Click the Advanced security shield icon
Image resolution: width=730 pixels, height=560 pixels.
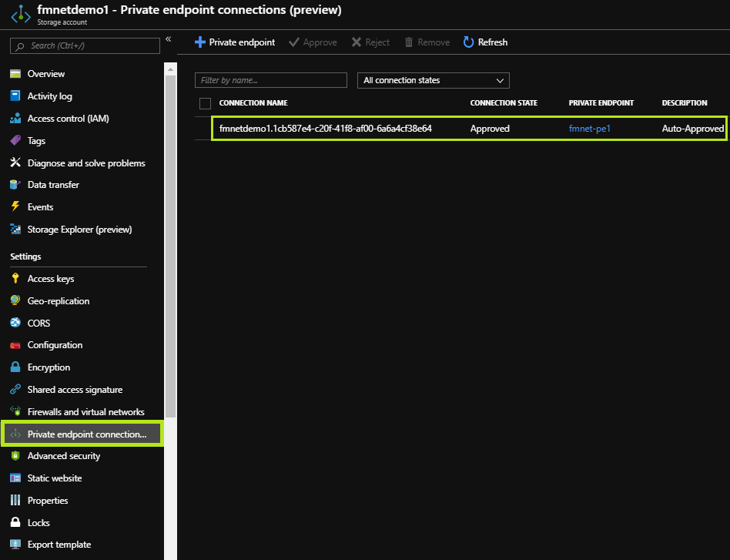pyautogui.click(x=15, y=456)
